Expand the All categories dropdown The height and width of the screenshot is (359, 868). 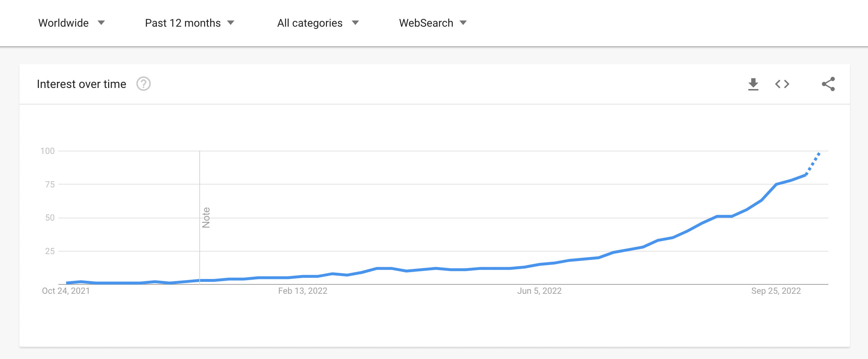318,23
